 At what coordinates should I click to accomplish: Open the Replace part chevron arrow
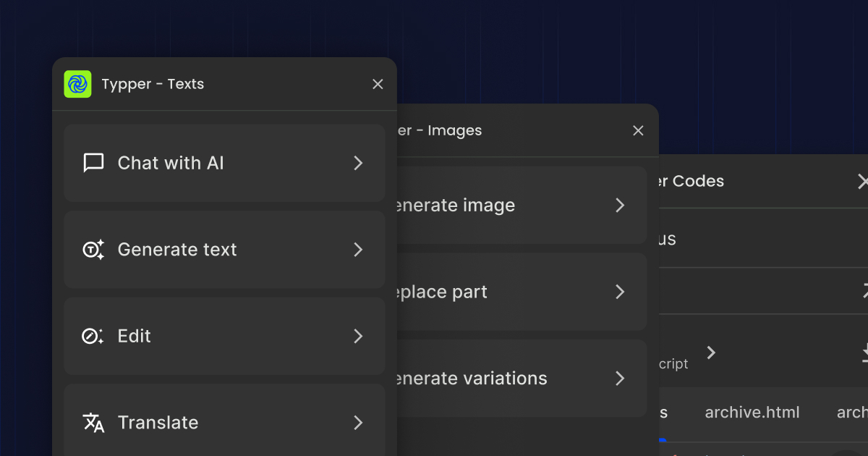pos(620,292)
